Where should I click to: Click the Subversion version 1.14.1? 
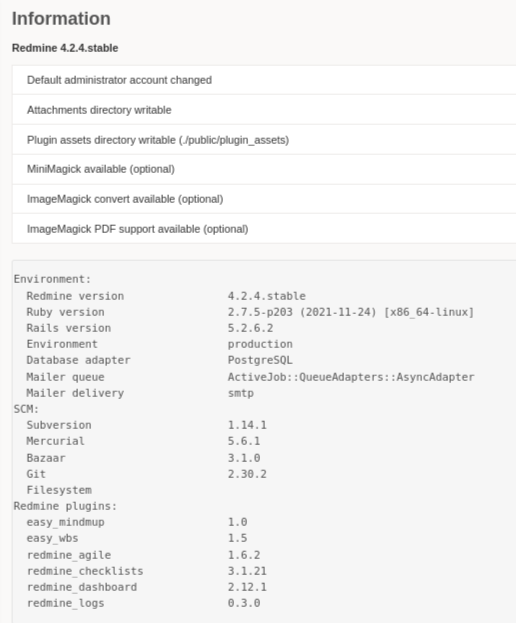click(247, 425)
